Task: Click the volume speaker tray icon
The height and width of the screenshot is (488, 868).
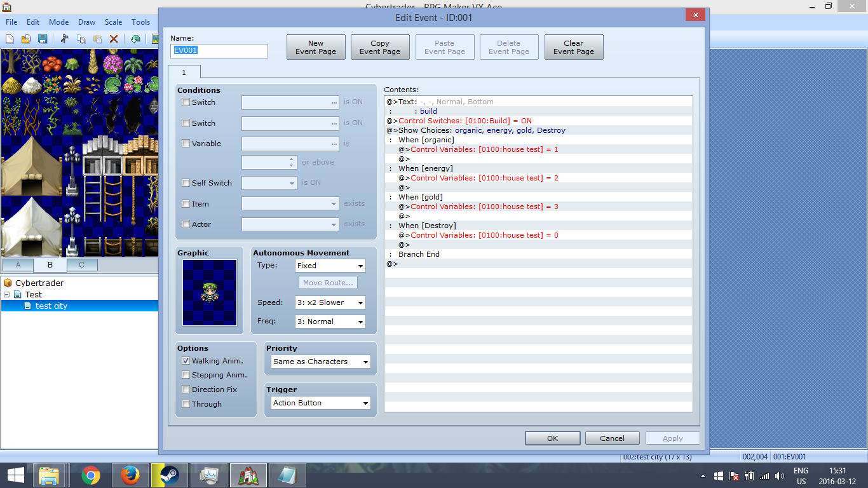Action: click(780, 475)
